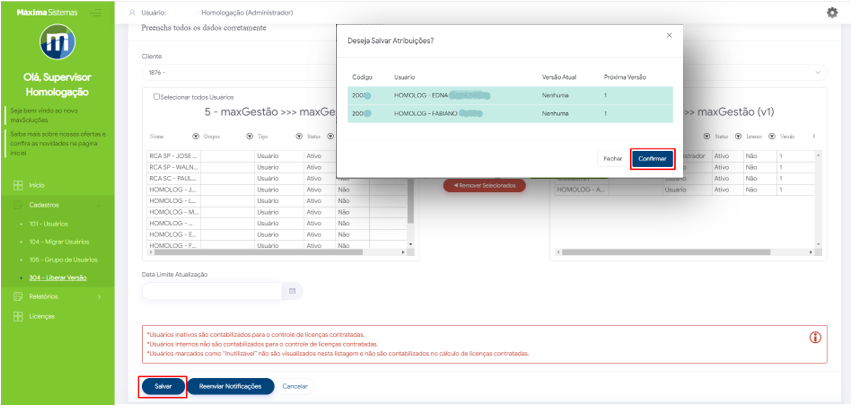The height and width of the screenshot is (410, 857).
Task: Check Selecionar todos Usuários checkbox
Action: tap(156, 97)
